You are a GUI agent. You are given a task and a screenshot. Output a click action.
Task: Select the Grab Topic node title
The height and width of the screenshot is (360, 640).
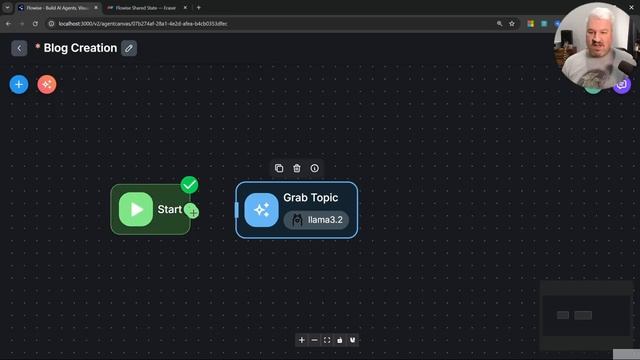pyautogui.click(x=311, y=198)
